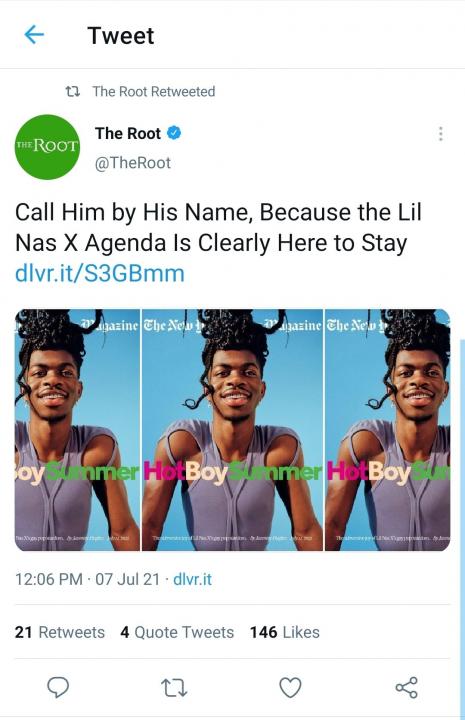This screenshot has width=465, height=720.
Task: Click The Root Retweeted label
Action: (x=154, y=91)
